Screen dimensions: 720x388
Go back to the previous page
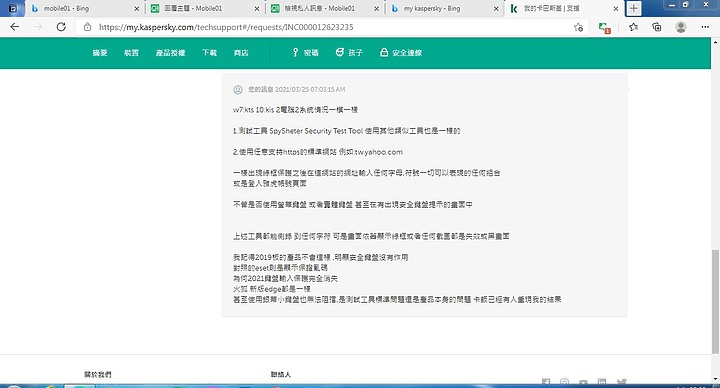[15, 27]
